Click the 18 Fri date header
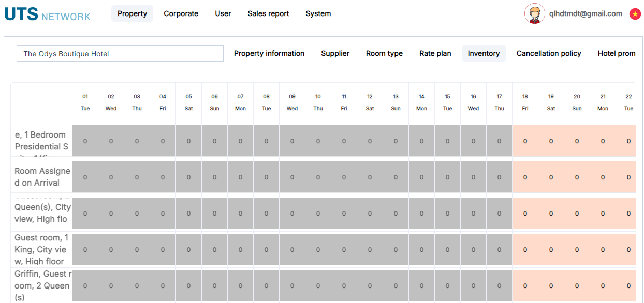The height and width of the screenshot is (303, 644). click(525, 102)
